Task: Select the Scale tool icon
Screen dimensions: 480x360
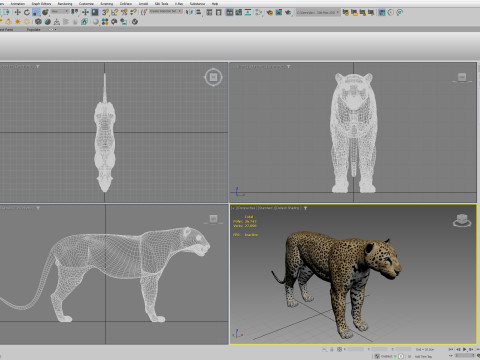Action: pos(36,12)
